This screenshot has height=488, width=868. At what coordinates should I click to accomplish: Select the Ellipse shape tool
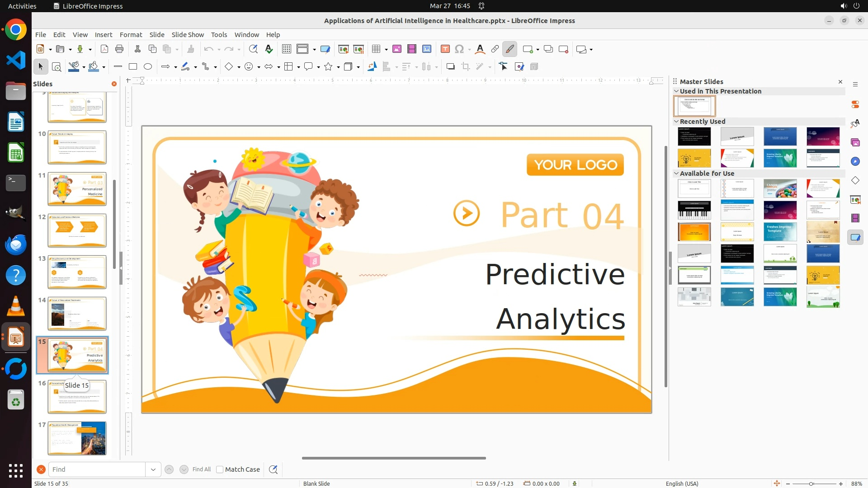(148, 67)
